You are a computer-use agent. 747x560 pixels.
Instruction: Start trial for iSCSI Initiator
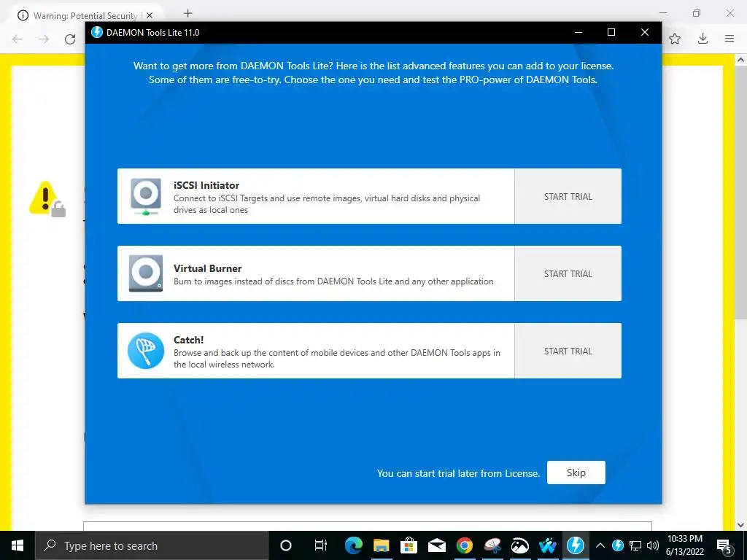(x=568, y=196)
